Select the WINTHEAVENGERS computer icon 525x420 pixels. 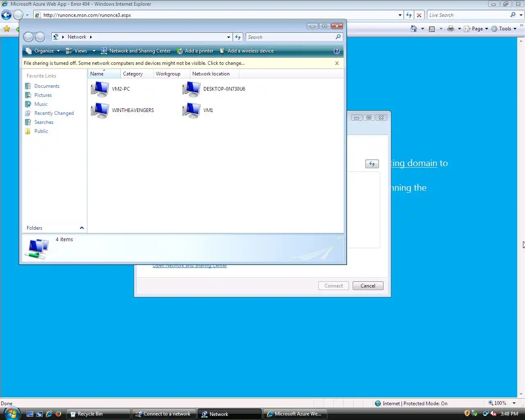pyautogui.click(x=100, y=110)
